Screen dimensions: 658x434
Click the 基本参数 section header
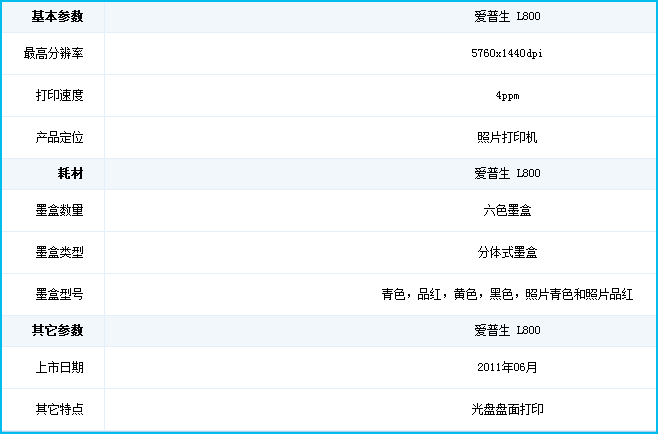59,17
